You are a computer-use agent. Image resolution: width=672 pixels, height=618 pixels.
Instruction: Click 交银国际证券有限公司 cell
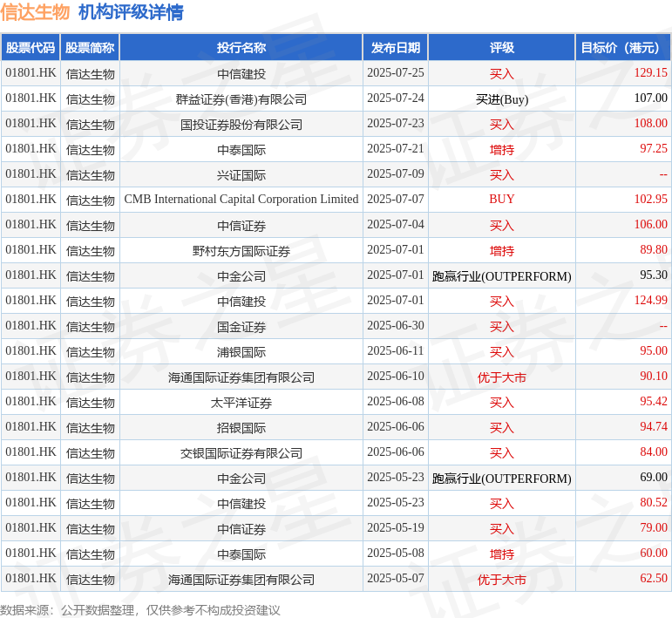click(241, 453)
